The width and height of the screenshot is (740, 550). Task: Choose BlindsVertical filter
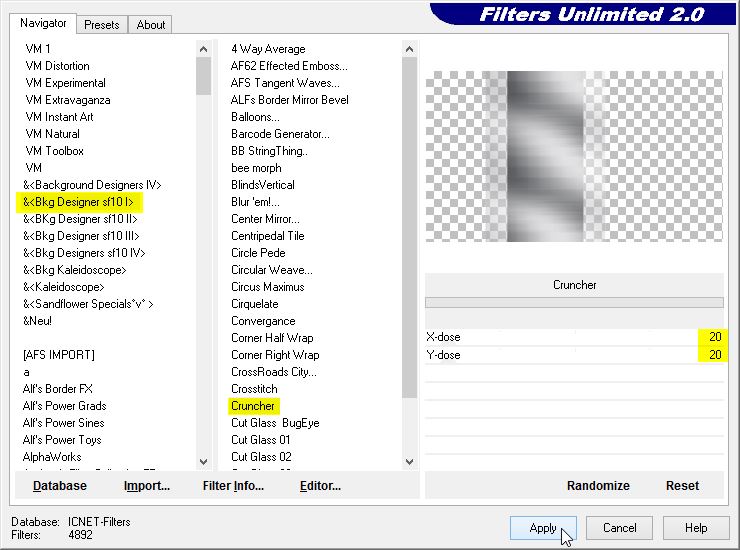click(263, 185)
